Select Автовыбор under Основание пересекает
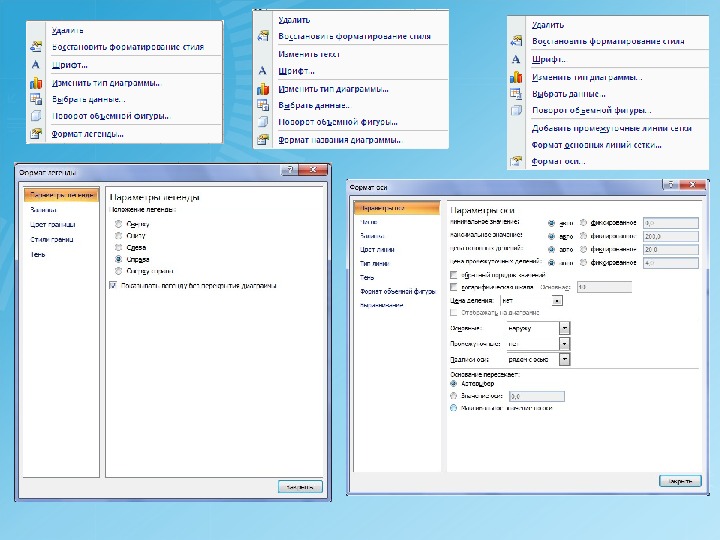The height and width of the screenshot is (540, 720). pyautogui.click(x=454, y=383)
